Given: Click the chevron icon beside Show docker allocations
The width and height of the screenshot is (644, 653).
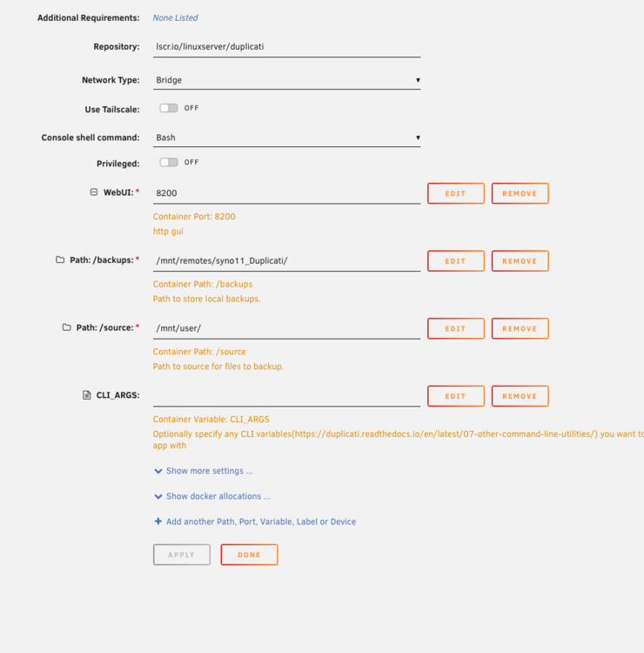Looking at the screenshot, I should tap(158, 496).
